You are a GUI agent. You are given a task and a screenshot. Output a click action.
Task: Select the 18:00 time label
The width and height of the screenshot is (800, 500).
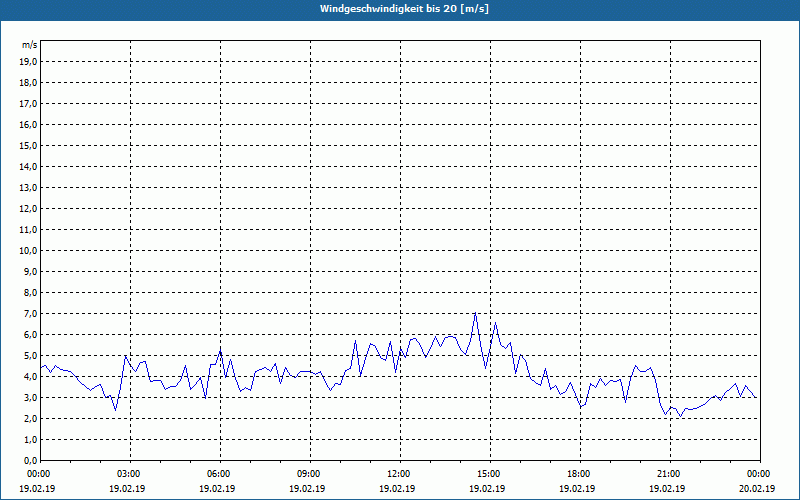click(x=581, y=474)
